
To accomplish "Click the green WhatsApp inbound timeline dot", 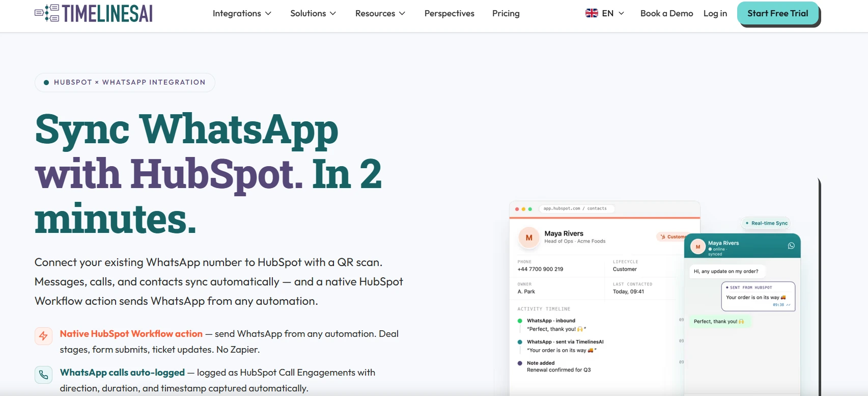I will tap(520, 321).
